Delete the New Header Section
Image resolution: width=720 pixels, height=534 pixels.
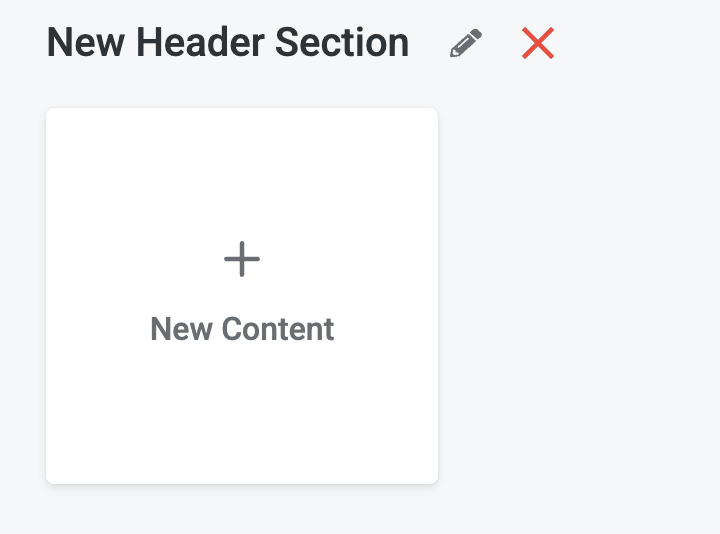[x=538, y=43]
